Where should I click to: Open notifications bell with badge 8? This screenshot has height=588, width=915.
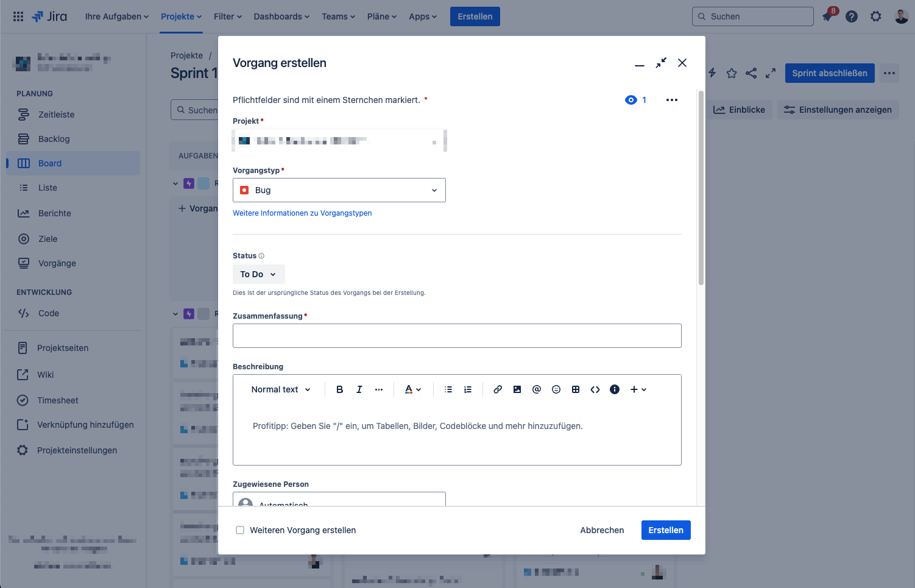pyautogui.click(x=827, y=16)
